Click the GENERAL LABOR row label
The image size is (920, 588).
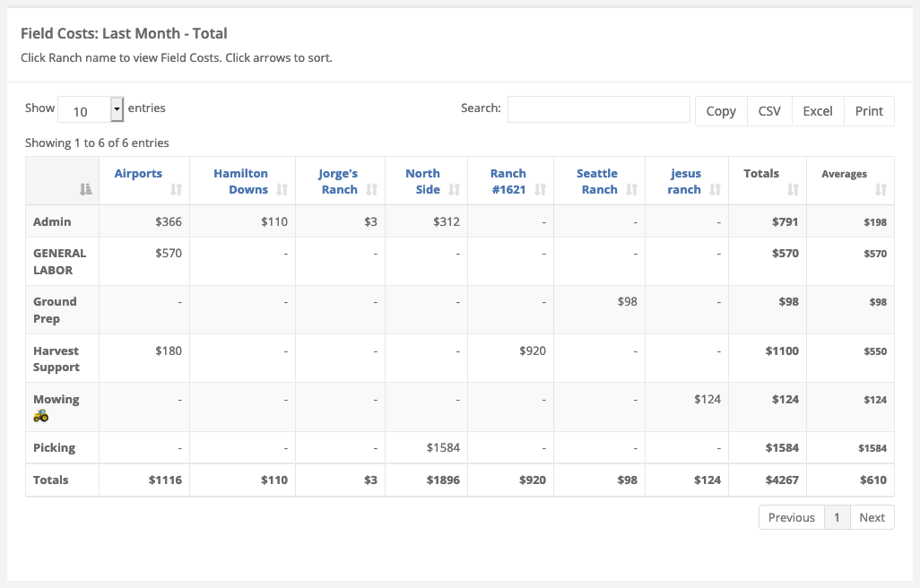click(x=59, y=262)
